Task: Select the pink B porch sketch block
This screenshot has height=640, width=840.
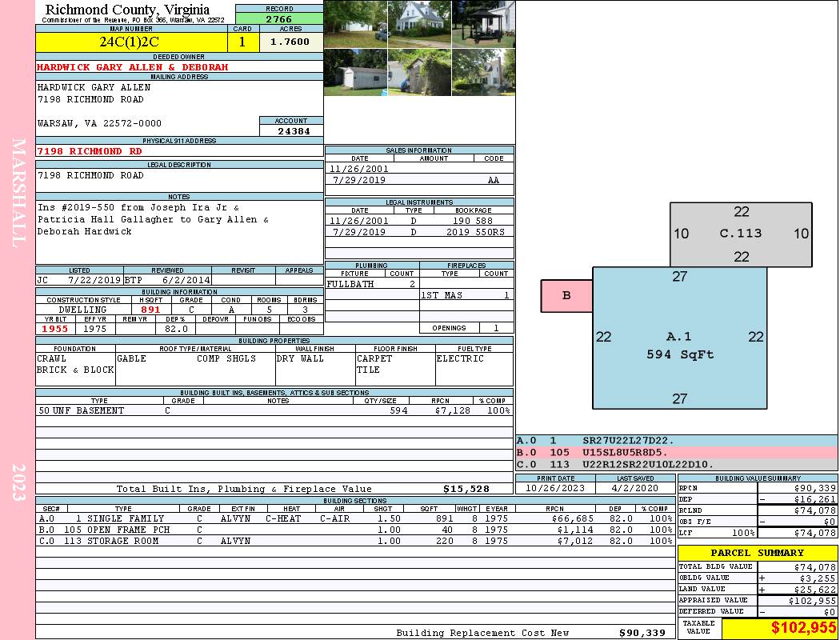Action: point(566,295)
